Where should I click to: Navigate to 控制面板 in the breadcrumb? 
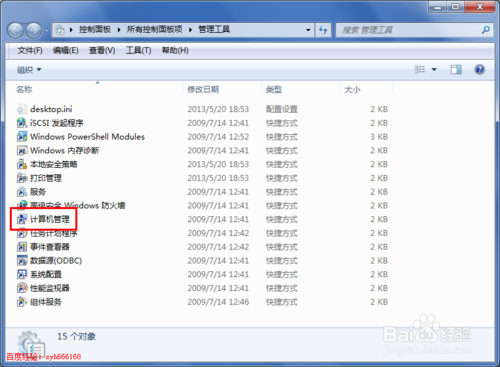[95, 30]
